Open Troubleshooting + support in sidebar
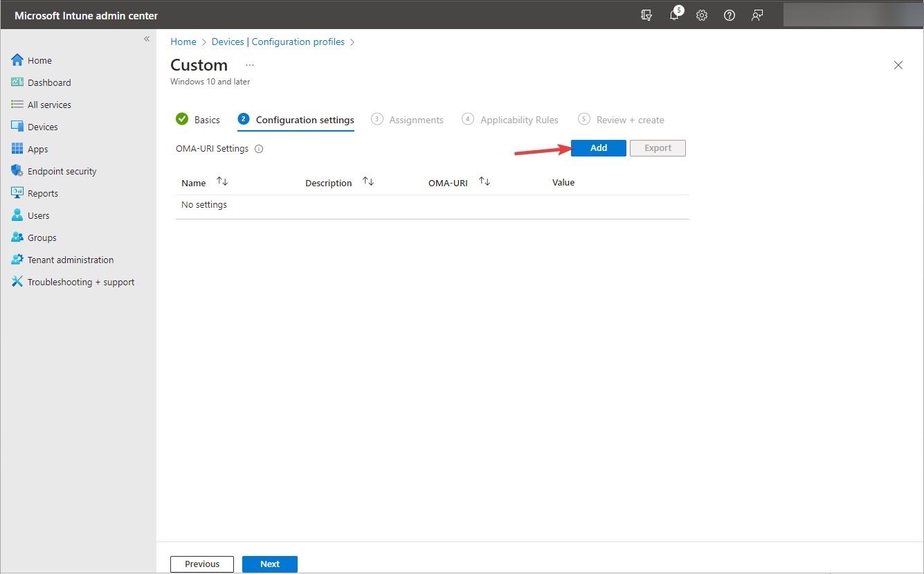924x574 pixels. pyautogui.click(x=80, y=282)
